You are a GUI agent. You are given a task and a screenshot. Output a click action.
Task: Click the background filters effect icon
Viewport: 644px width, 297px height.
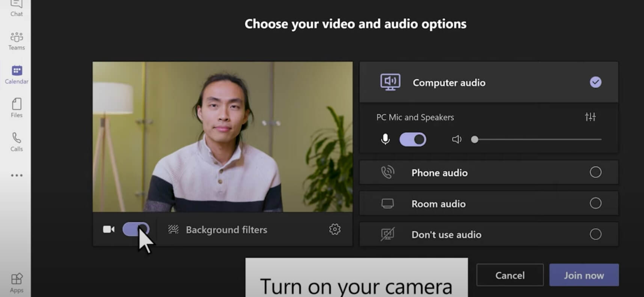coord(173,229)
